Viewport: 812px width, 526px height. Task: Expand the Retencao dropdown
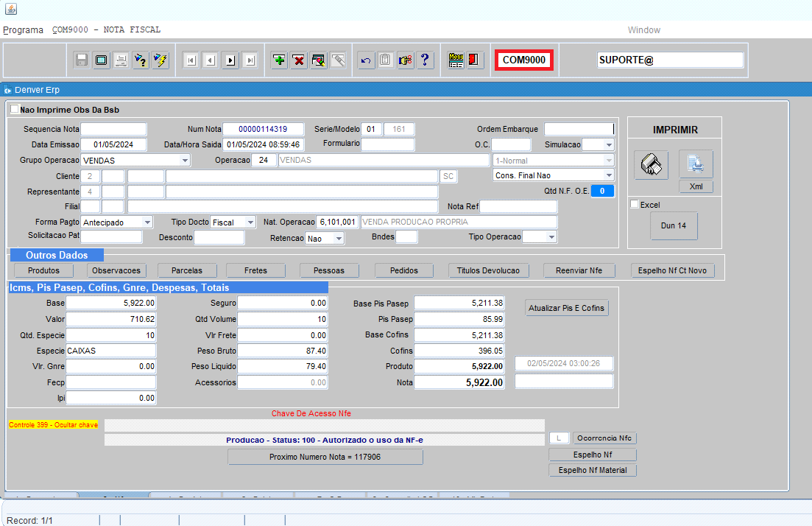pos(339,239)
